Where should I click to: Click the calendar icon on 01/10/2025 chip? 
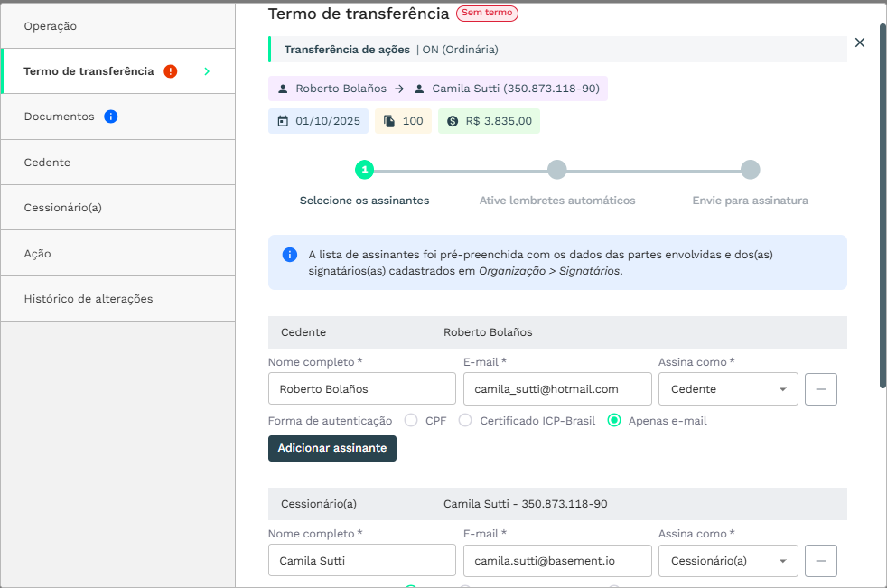[x=283, y=121]
